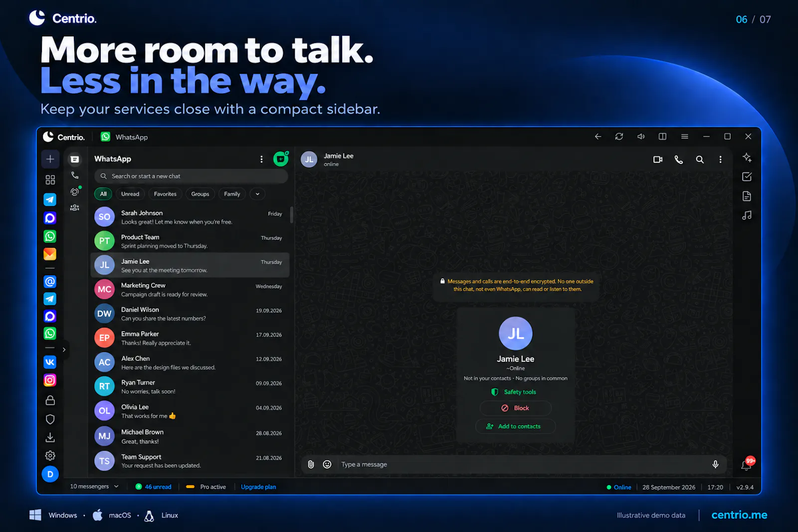The image size is (798, 532).
Task: Toggle sound mute in the title bar
Action: tap(641, 137)
